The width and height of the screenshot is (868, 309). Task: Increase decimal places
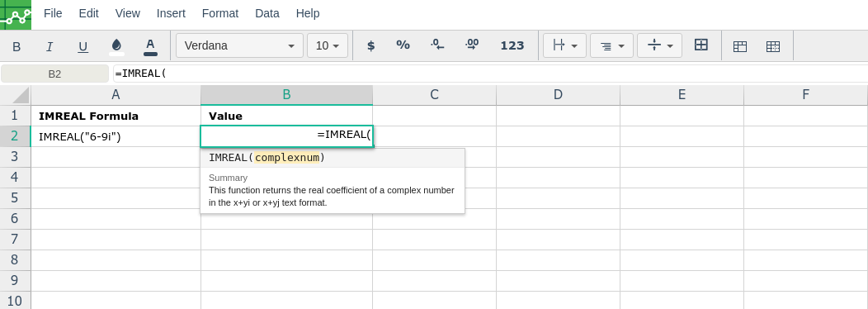click(472, 45)
